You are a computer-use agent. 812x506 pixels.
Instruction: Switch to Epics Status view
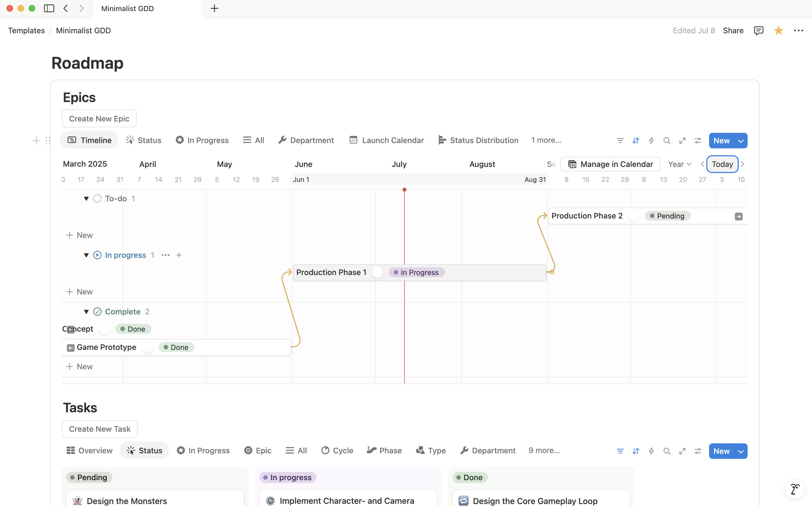143,140
